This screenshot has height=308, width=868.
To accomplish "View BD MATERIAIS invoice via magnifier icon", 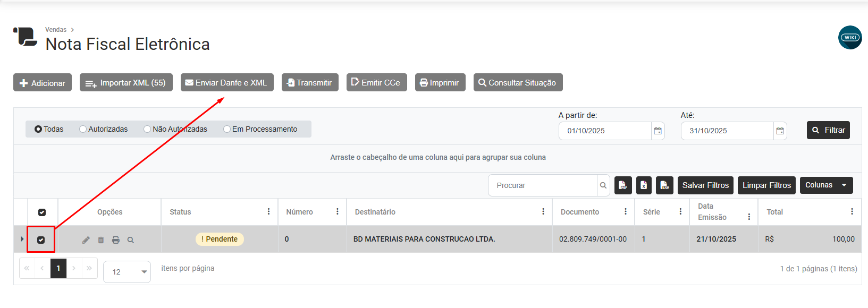I will [x=131, y=240].
